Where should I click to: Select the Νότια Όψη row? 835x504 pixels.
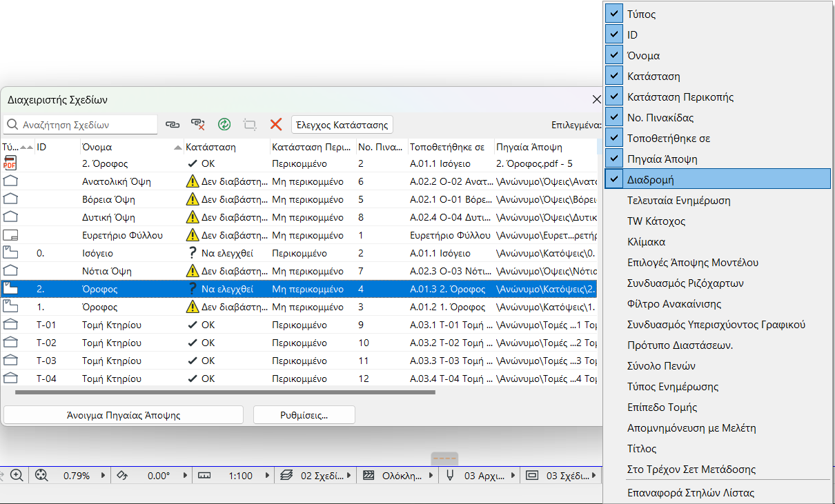299,271
